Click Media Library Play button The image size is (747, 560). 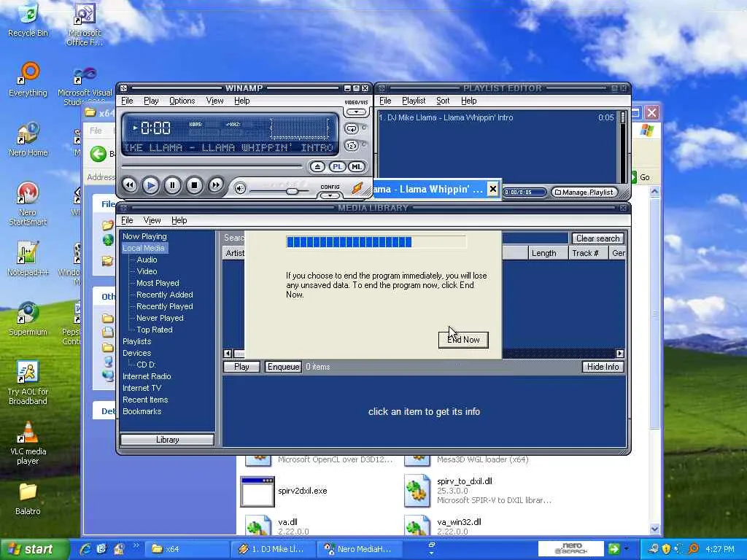(x=241, y=367)
